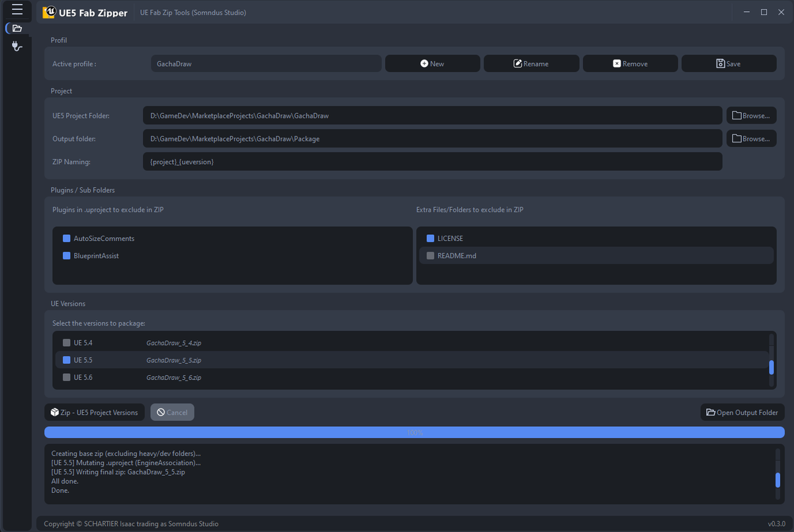Viewport: 794px width, 532px height.
Task: Maximize the UE5 Fab Zipper window
Action: click(764, 12)
